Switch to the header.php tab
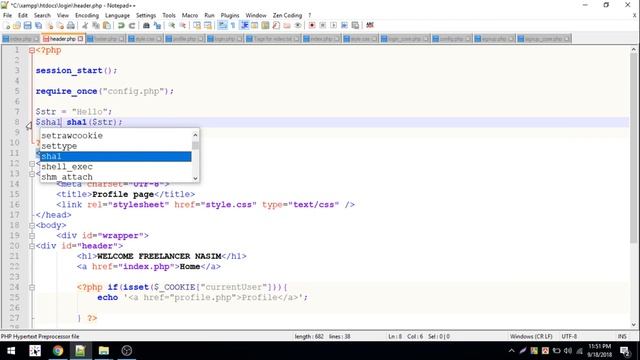The width and height of the screenshot is (640, 360). 62,39
